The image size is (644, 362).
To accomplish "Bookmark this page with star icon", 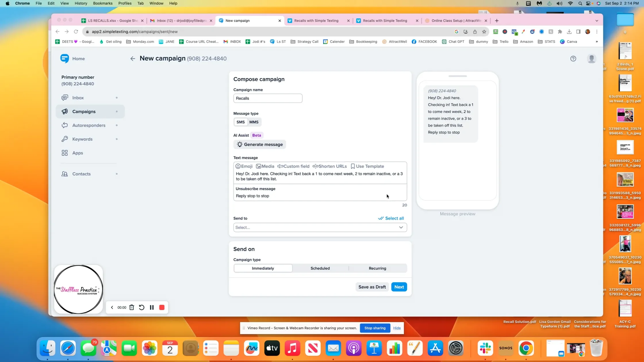I will [484, 32].
